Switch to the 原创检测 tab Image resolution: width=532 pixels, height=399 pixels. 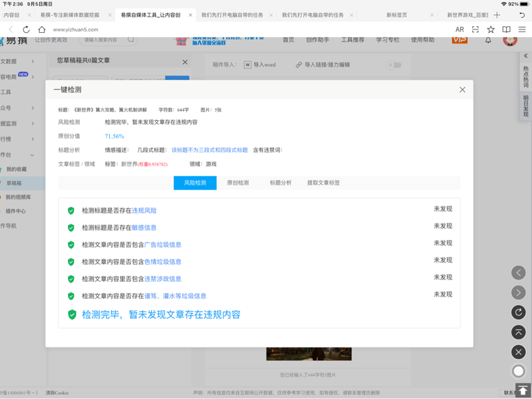(x=238, y=183)
